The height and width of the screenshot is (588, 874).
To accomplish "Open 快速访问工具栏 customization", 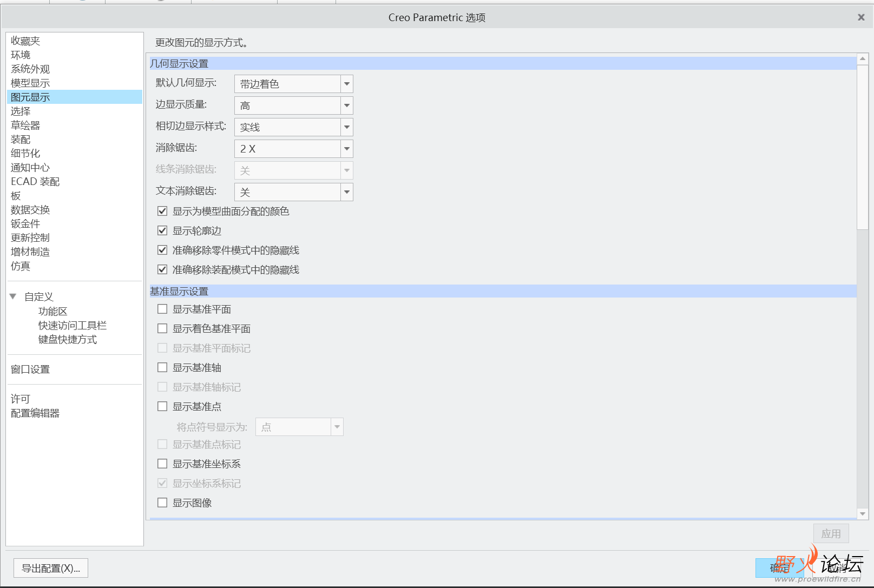I will point(73,326).
